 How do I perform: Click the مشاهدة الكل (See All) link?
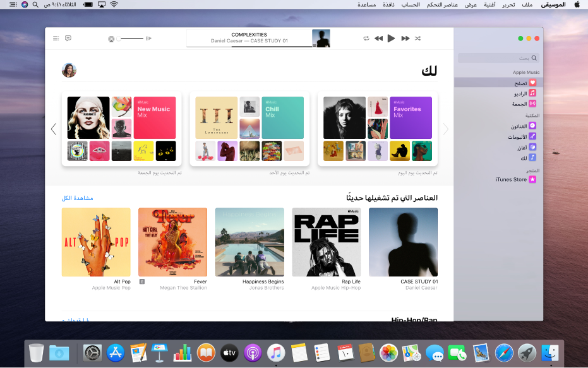[x=76, y=197]
